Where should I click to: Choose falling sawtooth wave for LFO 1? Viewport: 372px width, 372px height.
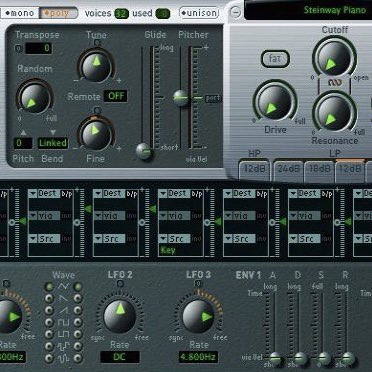tap(49, 298)
